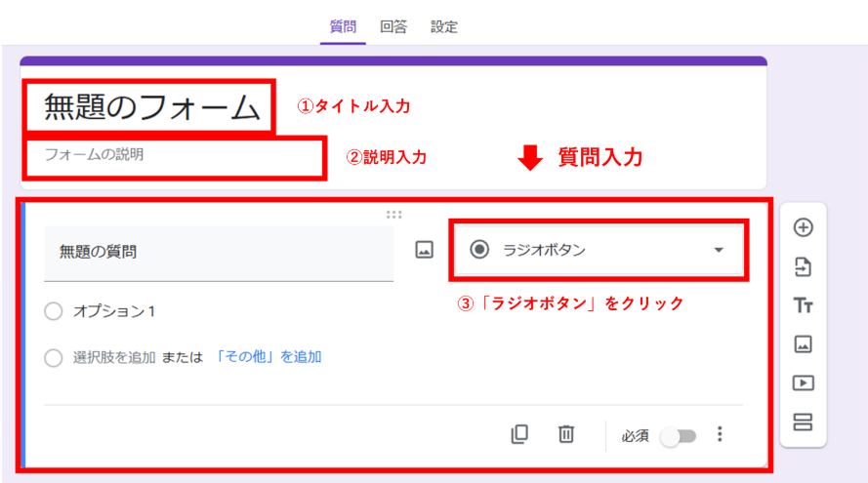
Task: Select the オプション 1 radio button
Action: tap(54, 311)
